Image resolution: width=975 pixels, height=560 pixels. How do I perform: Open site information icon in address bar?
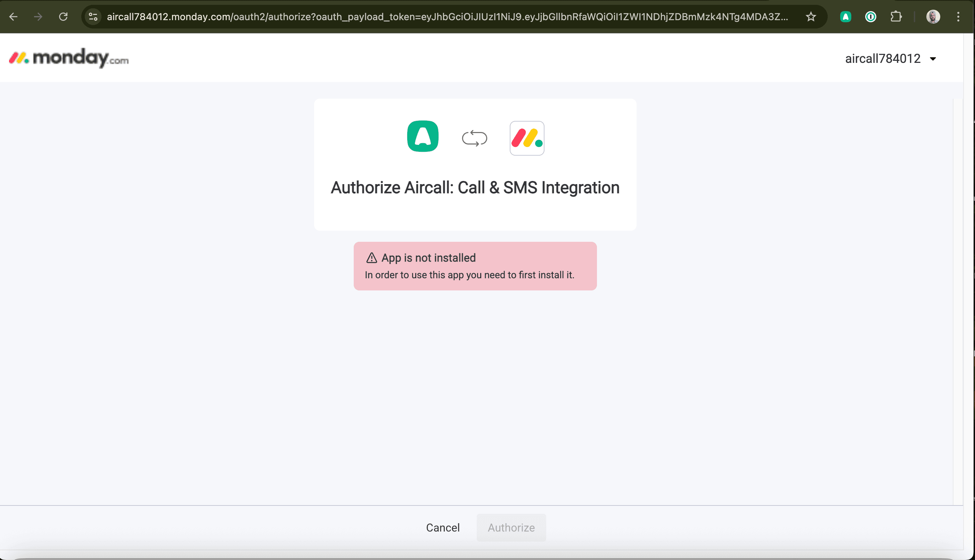(93, 17)
